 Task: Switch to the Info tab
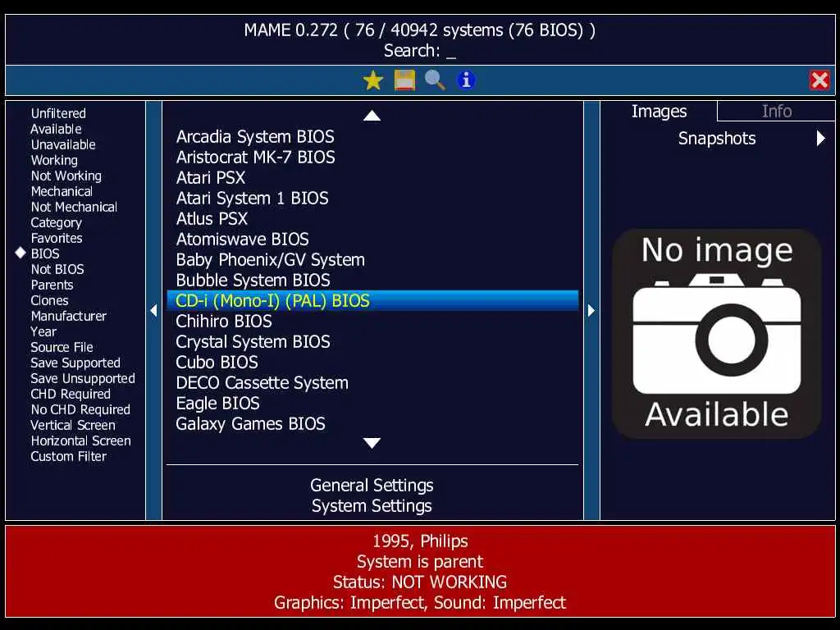[776, 111]
